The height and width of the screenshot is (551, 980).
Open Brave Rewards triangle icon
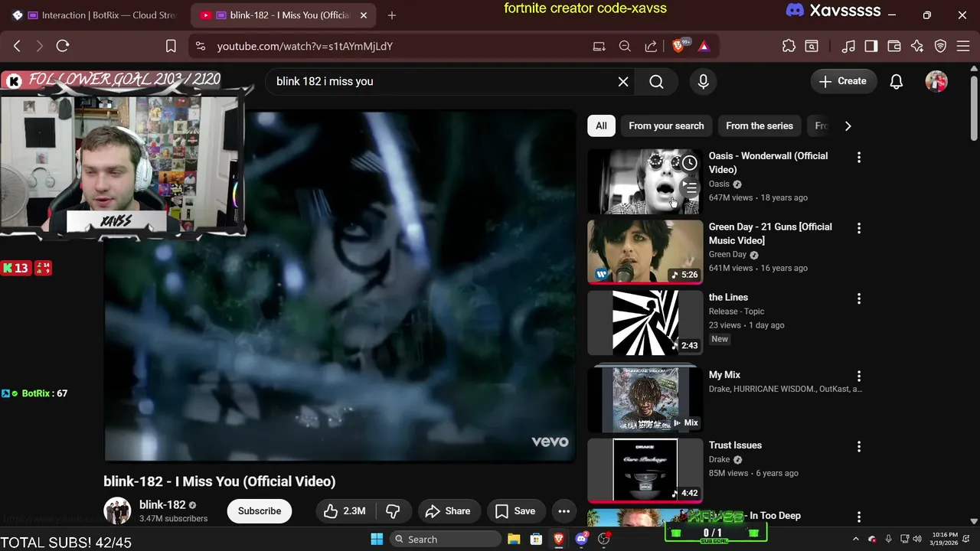pyautogui.click(x=704, y=46)
